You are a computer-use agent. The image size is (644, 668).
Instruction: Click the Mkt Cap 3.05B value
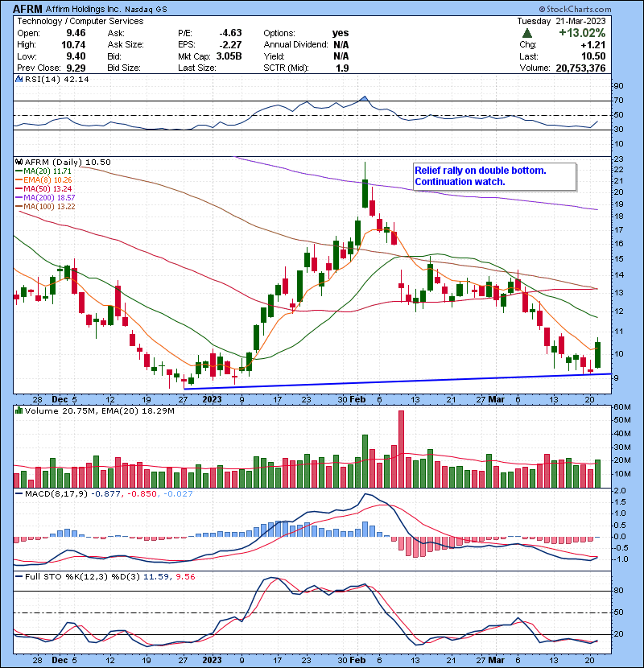(229, 56)
